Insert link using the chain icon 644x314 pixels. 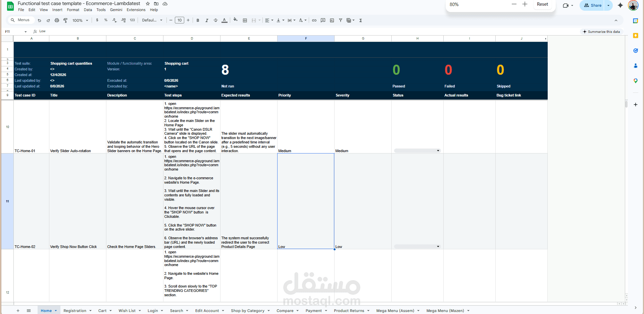(314, 20)
